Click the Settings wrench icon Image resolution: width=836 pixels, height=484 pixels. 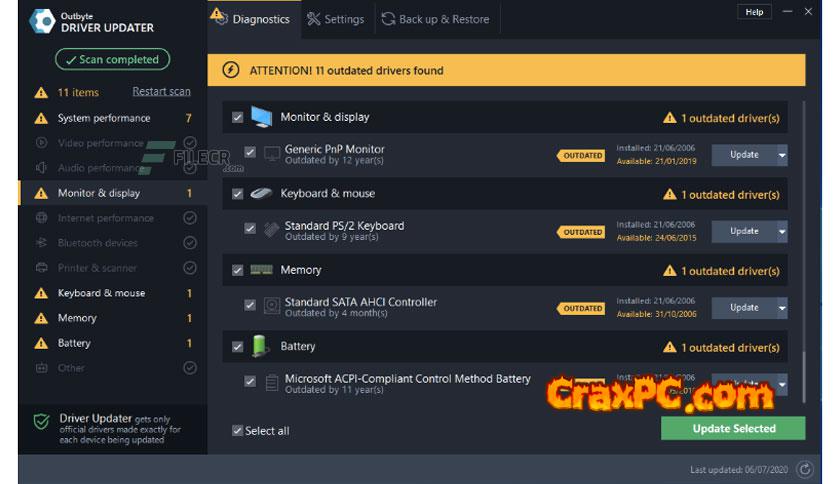point(314,19)
